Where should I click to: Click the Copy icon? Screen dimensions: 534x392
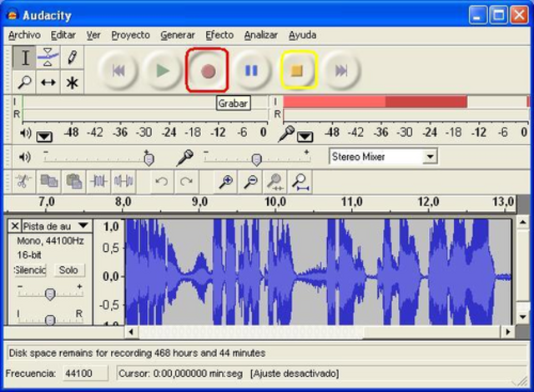click(49, 181)
